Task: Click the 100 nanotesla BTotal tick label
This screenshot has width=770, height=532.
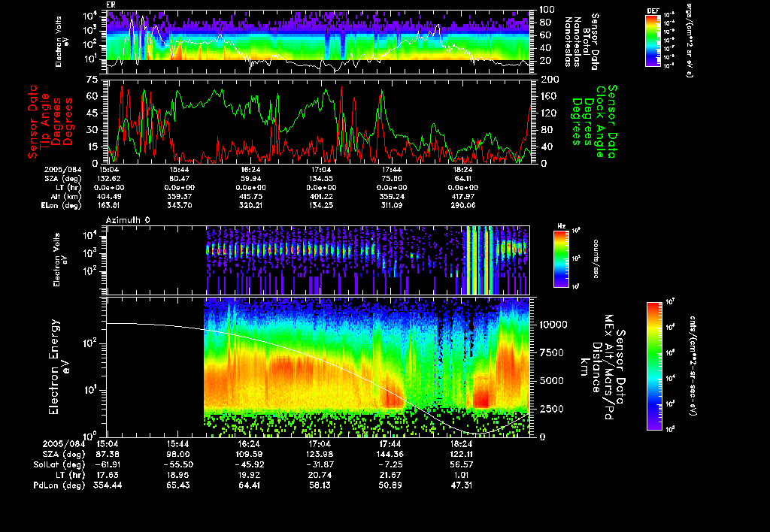Action: click(547, 9)
